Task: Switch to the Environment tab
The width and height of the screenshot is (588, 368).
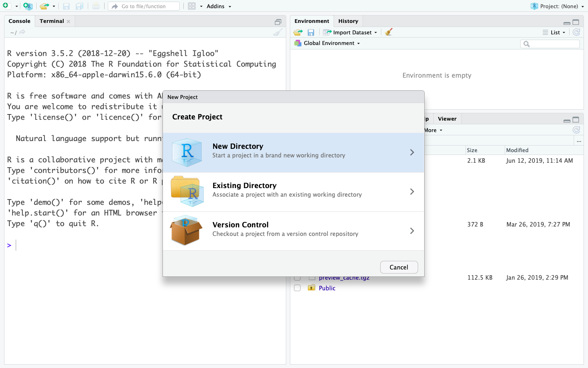Action: coord(312,21)
